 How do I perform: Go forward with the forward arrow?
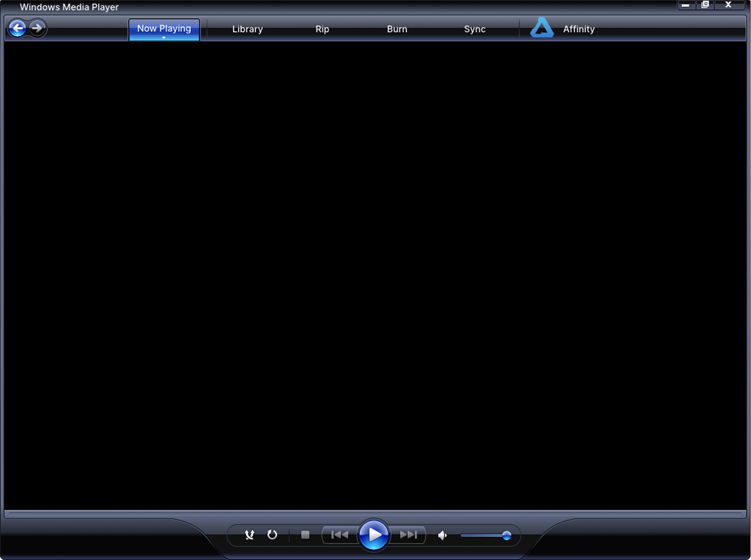[37, 28]
